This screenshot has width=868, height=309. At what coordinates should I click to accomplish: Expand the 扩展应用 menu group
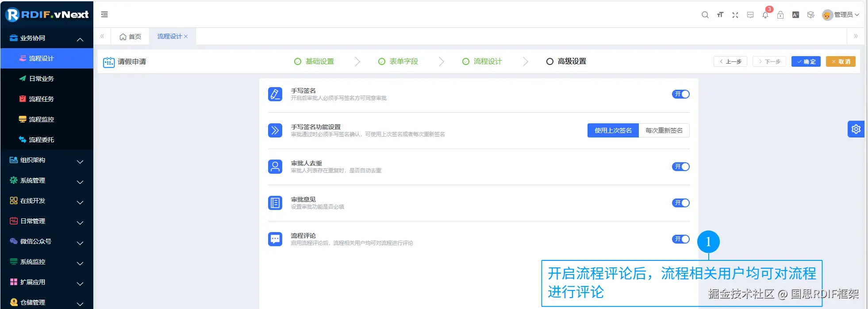47,282
